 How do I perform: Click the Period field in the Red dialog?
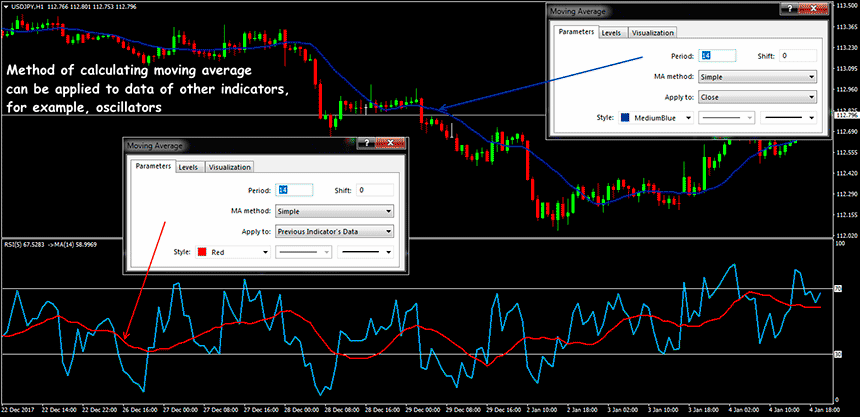295,190
